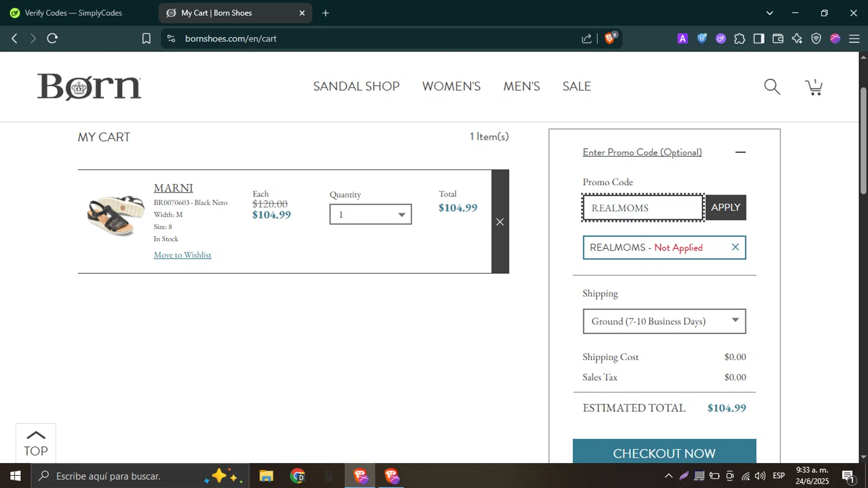
Task: View site information icon in address bar
Action: 171,38
